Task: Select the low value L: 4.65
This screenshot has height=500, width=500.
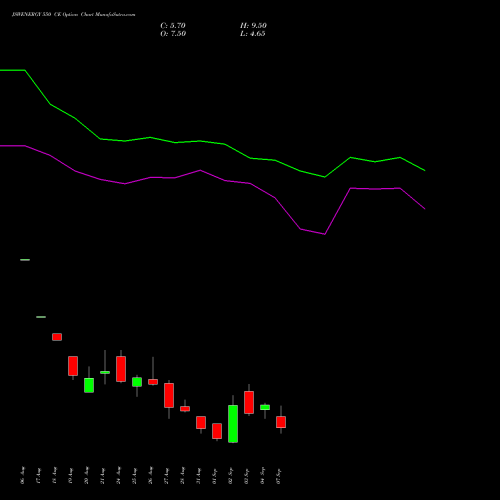Action: pos(253,34)
